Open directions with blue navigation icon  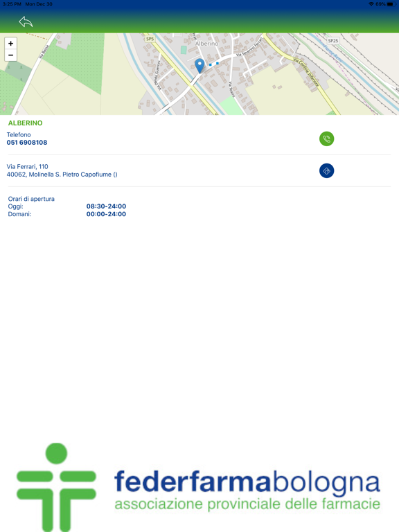[326, 170]
